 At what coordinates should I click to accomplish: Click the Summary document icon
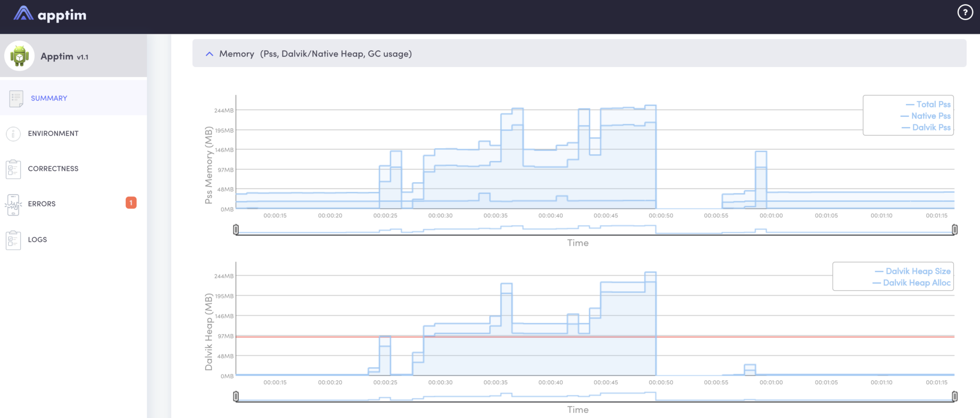point(16,99)
